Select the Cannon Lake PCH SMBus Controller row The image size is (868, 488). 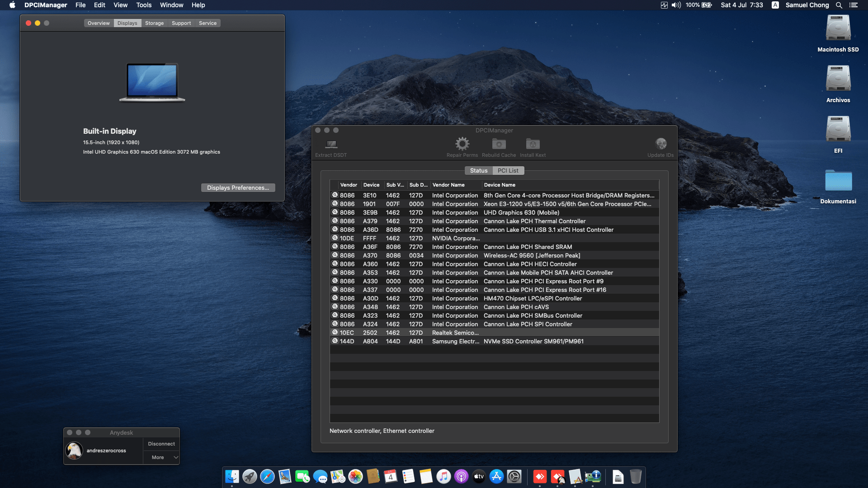[494, 315]
